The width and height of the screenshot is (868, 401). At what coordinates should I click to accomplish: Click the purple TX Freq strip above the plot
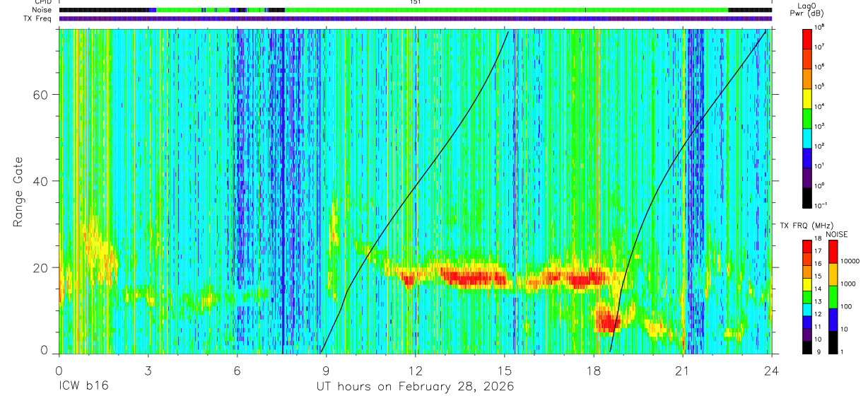click(x=416, y=18)
